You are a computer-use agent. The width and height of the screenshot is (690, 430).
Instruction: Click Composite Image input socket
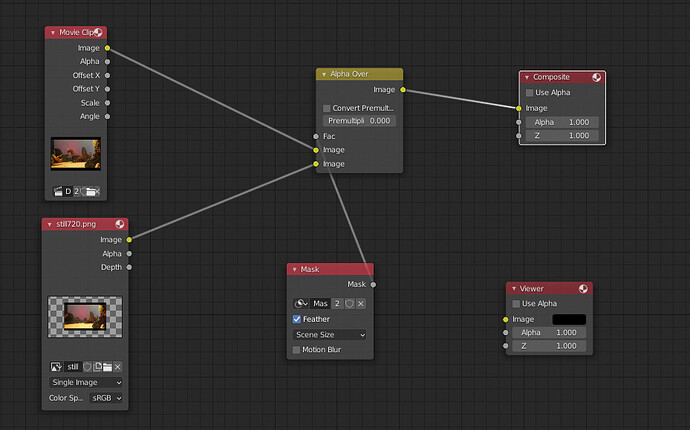coord(519,108)
